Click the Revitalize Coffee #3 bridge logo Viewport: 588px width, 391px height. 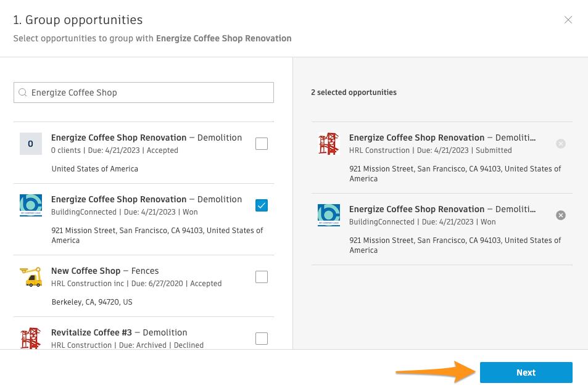(x=31, y=338)
